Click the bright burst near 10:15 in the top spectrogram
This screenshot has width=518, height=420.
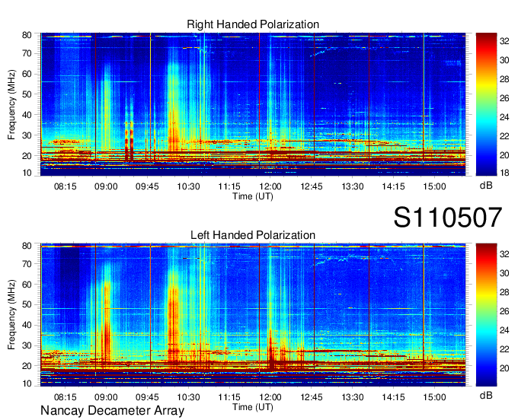(174, 109)
